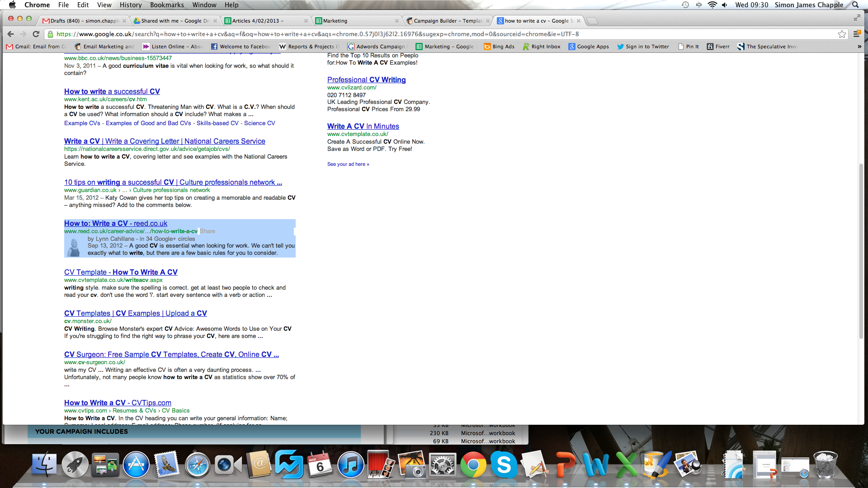Open the Bookmarks menu
Viewport: 868px width, 488px height.
click(x=167, y=5)
